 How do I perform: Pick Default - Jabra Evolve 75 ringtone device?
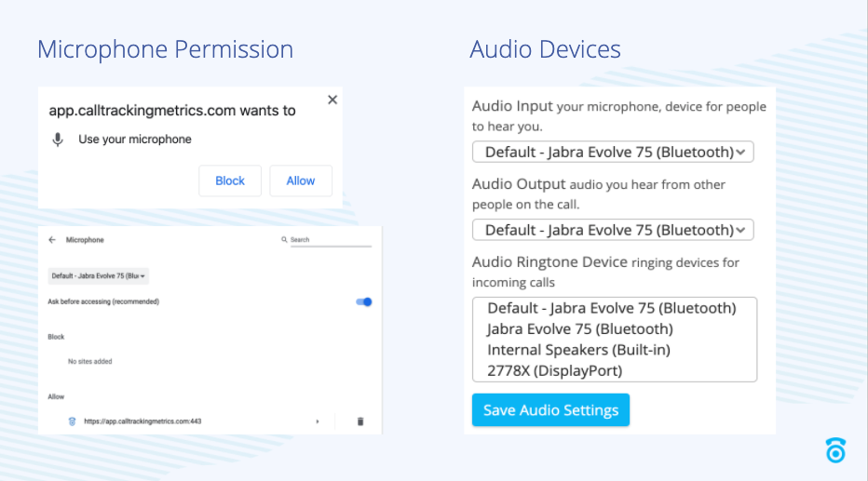(x=611, y=308)
